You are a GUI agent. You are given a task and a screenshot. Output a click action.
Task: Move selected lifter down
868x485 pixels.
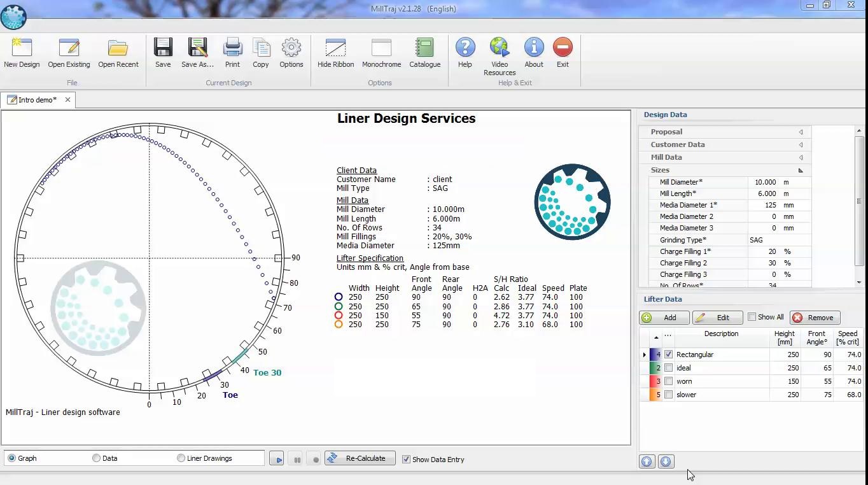tap(666, 461)
